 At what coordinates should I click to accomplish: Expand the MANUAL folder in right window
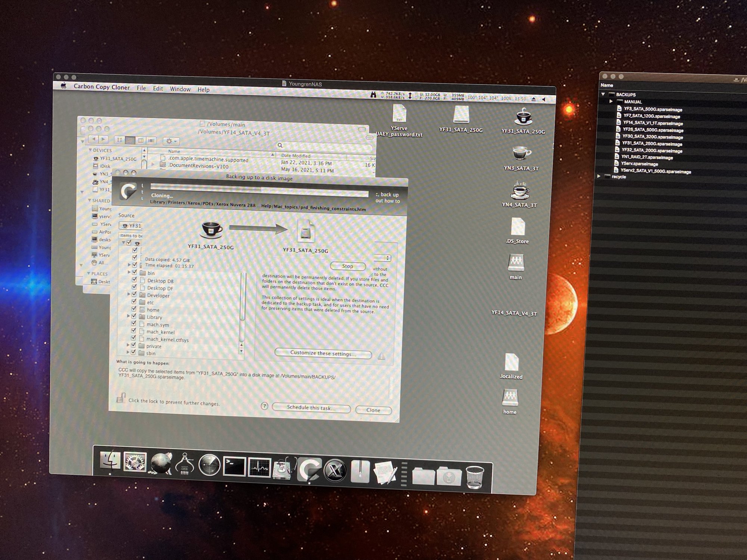611,101
